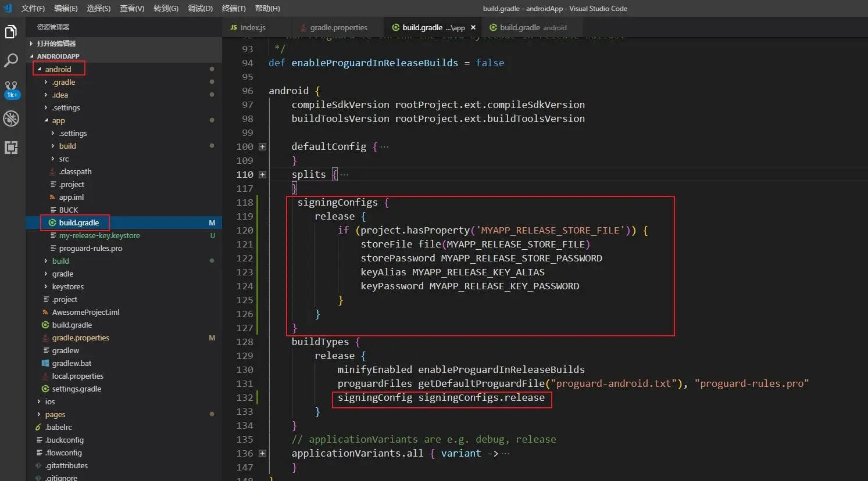Click the 资源管理器 panel title
The height and width of the screenshot is (481, 868).
tap(53, 27)
